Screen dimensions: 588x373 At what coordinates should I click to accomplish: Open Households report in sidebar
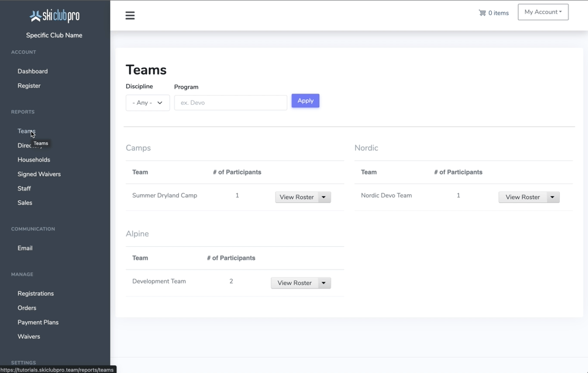click(34, 160)
